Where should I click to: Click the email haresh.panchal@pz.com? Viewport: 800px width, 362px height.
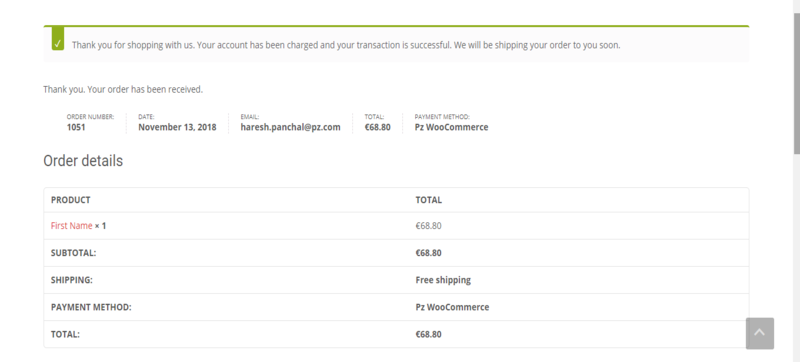[x=290, y=127]
